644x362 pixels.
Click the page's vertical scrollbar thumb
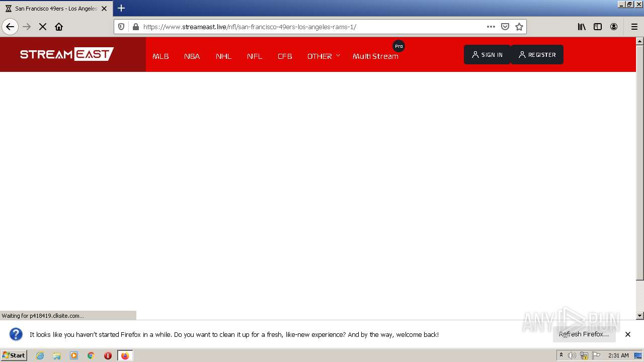point(640,162)
